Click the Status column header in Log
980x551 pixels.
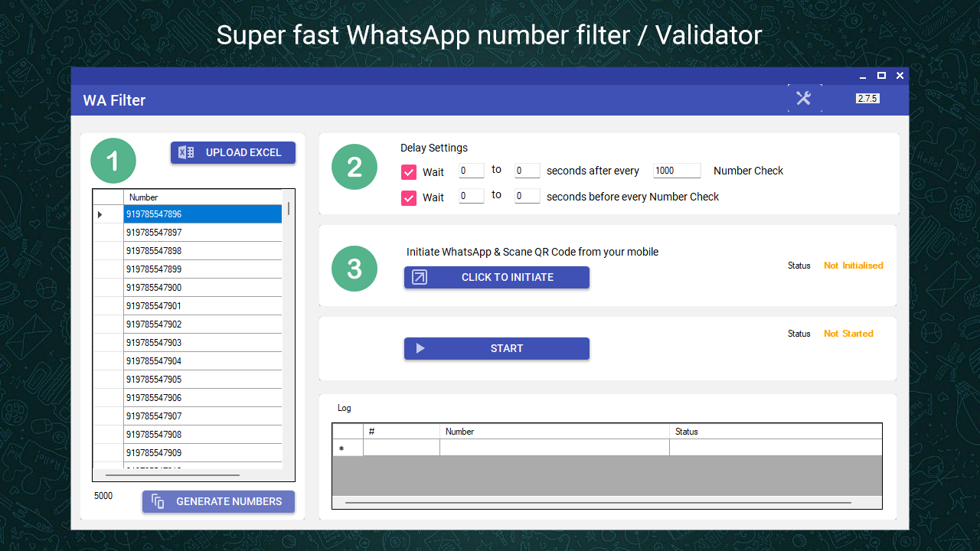[x=775, y=432]
